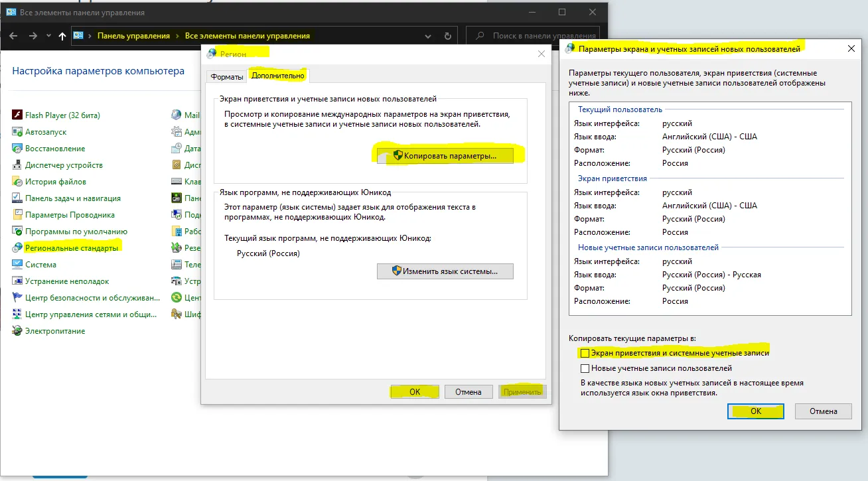Click the back arrow in Control Panel
This screenshot has width=868, height=481.
[13, 36]
